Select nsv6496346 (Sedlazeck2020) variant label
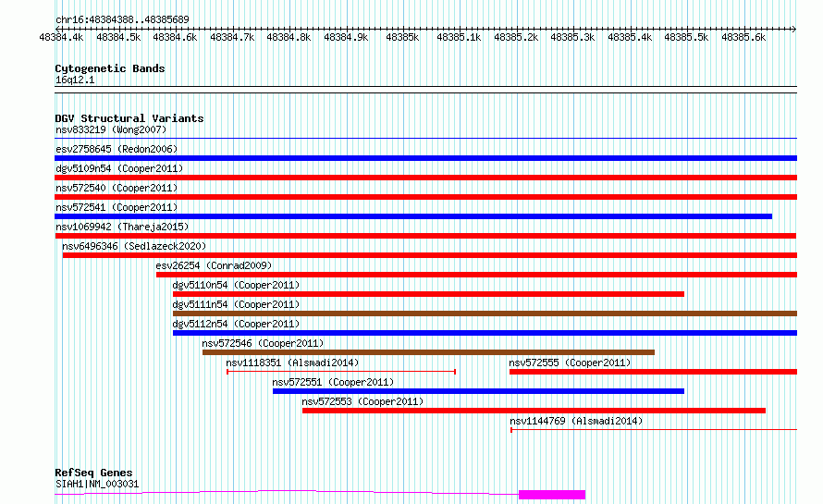Screen dimensions: 823x504 pos(134,246)
